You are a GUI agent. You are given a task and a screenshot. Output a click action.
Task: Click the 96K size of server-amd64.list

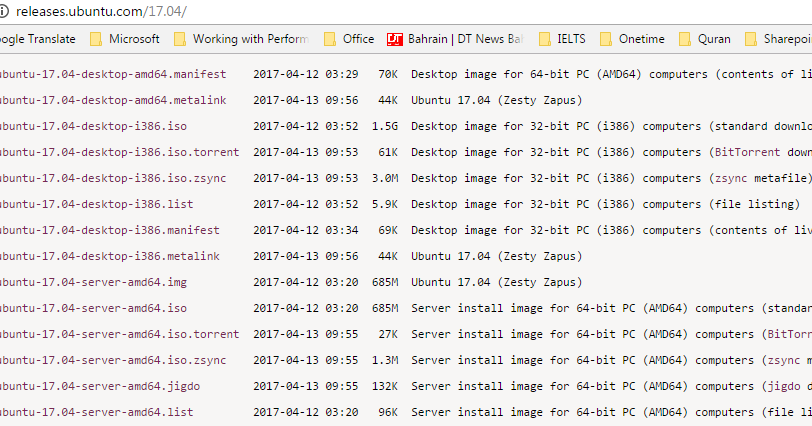[388, 412]
